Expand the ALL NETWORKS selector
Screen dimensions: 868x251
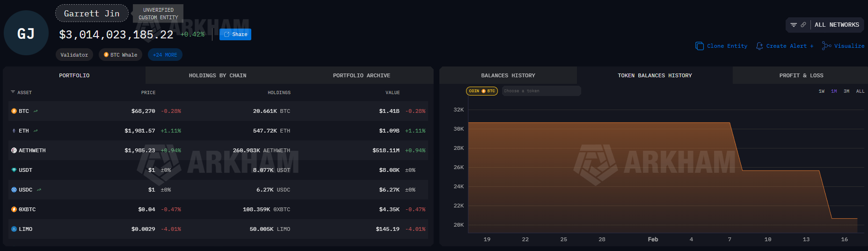(x=837, y=25)
